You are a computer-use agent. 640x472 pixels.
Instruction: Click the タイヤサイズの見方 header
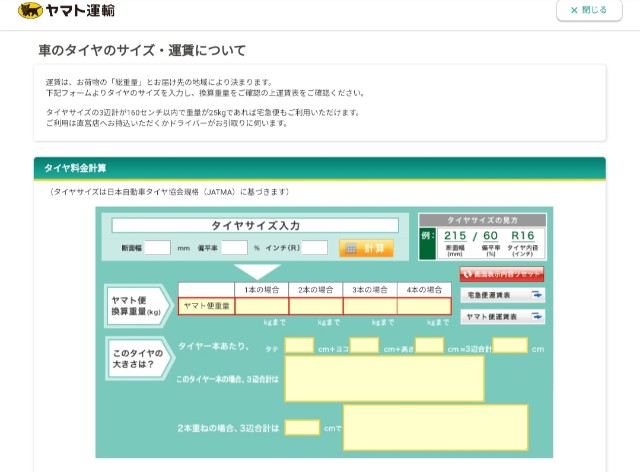[x=482, y=220]
